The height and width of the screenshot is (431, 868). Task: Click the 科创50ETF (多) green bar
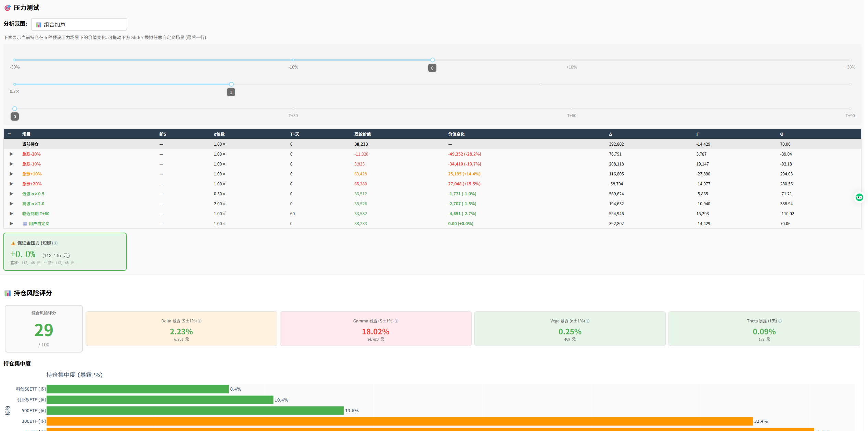pyautogui.click(x=138, y=389)
